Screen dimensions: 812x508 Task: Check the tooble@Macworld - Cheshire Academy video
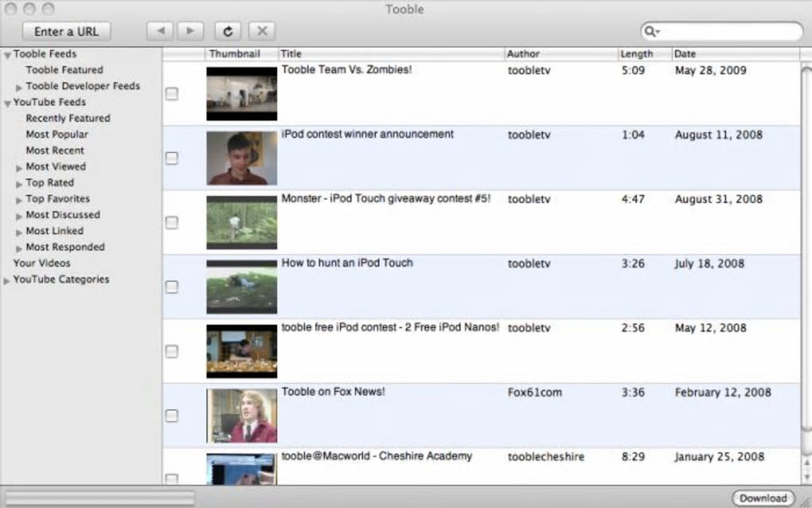tap(171, 479)
